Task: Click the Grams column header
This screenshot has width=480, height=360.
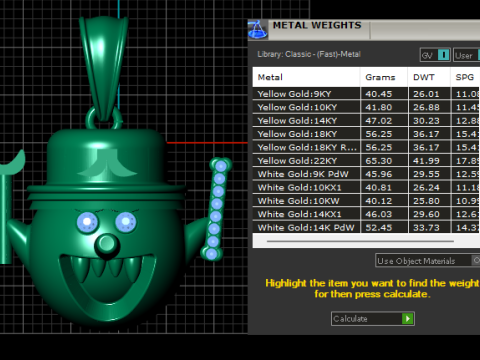Action: (384, 77)
